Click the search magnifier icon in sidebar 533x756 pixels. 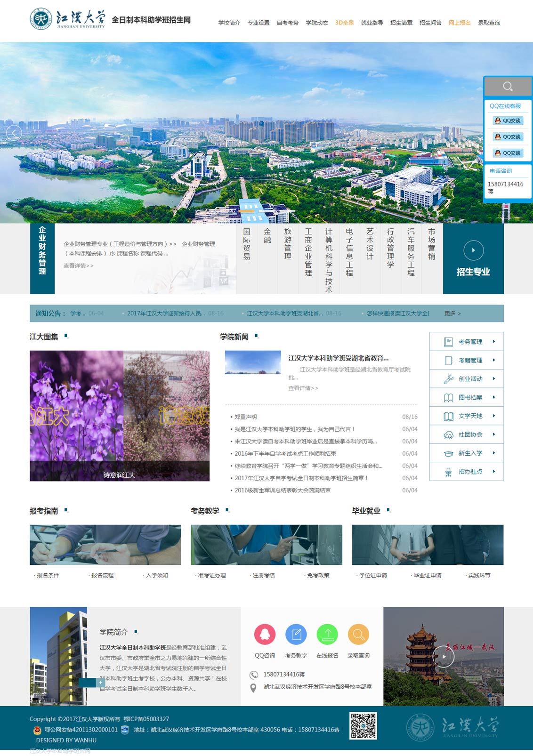[508, 87]
